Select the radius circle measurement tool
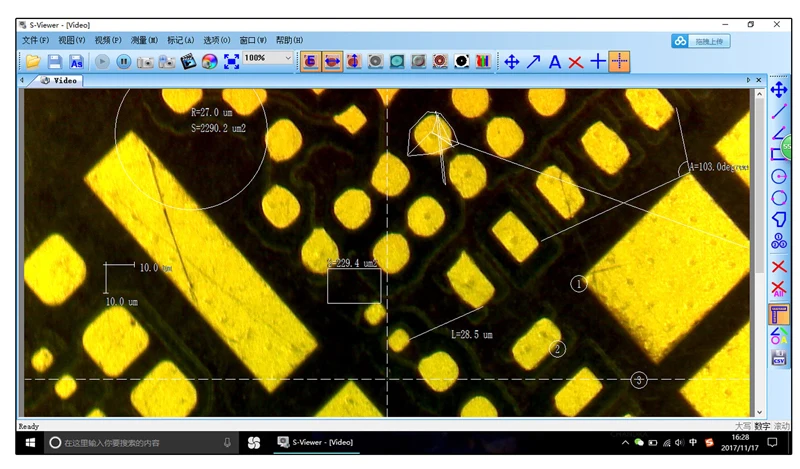The width and height of the screenshot is (800, 469). [779, 177]
